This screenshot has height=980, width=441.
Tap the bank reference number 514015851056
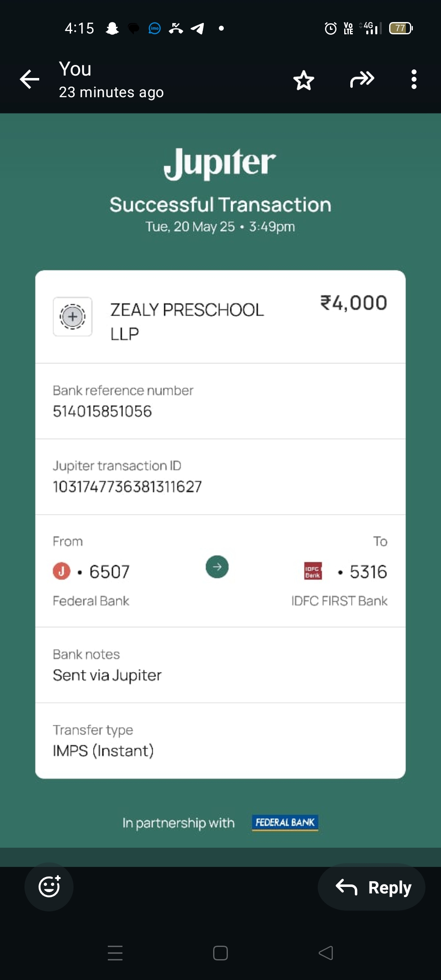click(x=102, y=411)
